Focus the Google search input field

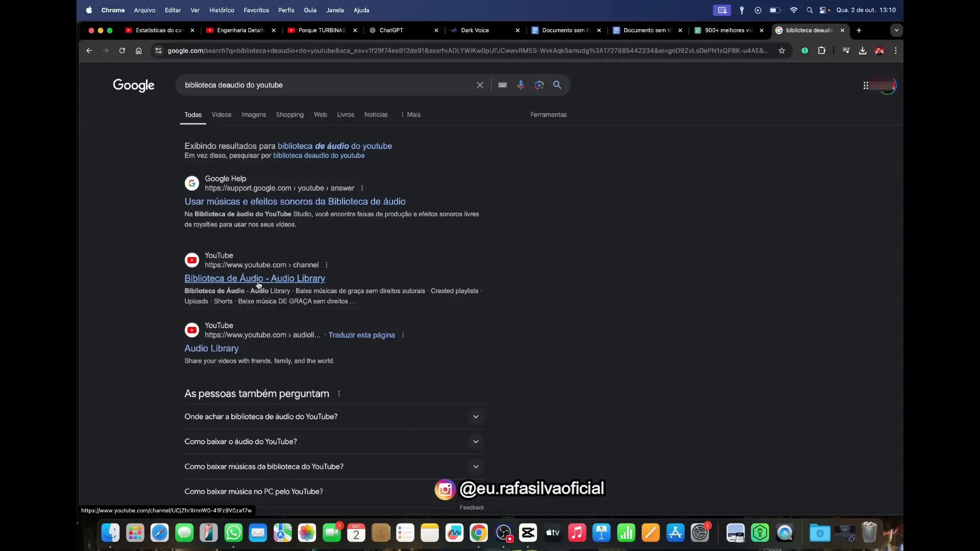327,85
